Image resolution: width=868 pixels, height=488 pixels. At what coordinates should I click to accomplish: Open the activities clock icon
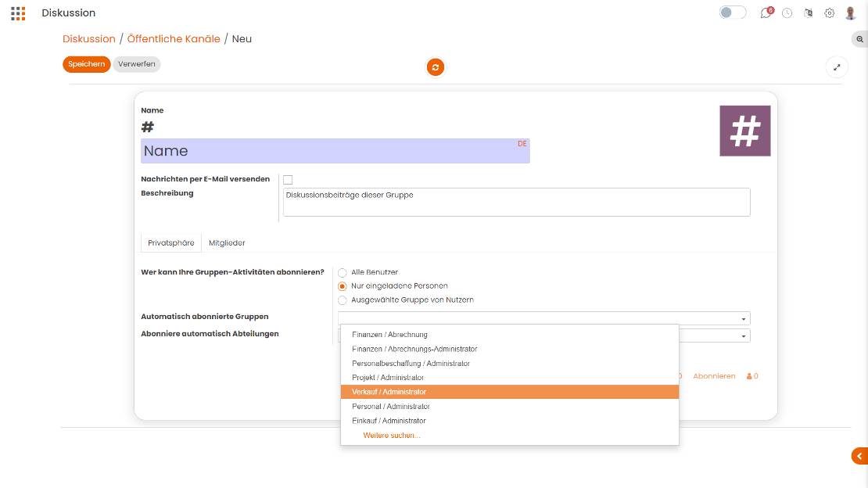(787, 13)
